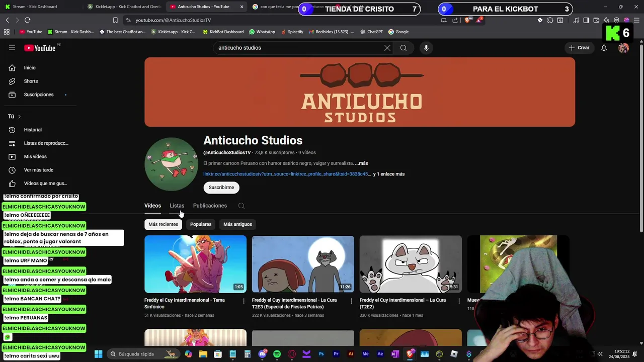The width and height of the screenshot is (644, 362).
Task: Open Discord from the taskbar
Action: 262,354
